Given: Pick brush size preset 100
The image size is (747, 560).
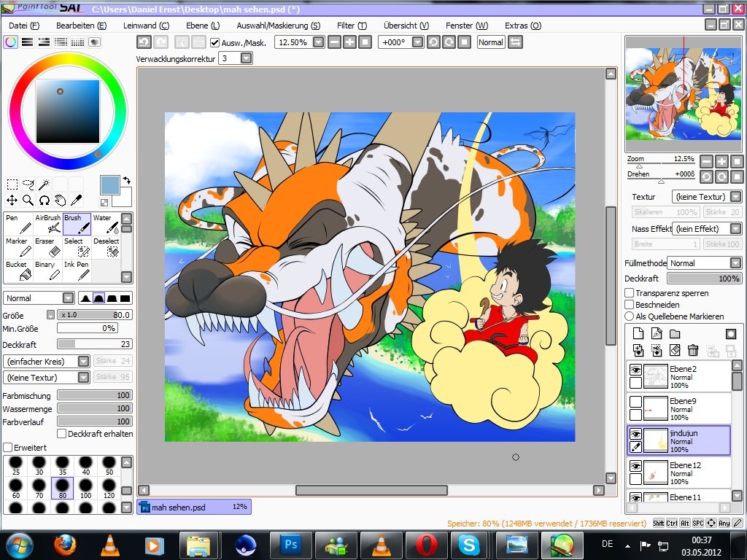Looking at the screenshot, I should click(x=86, y=488).
